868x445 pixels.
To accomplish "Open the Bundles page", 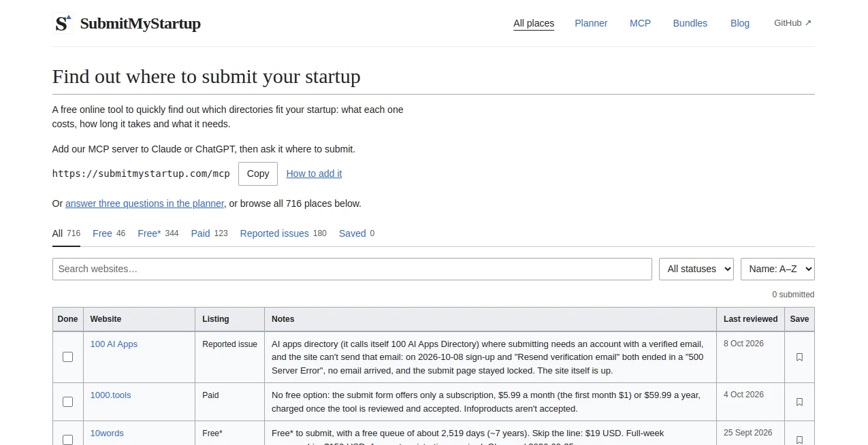I will coord(690,23).
